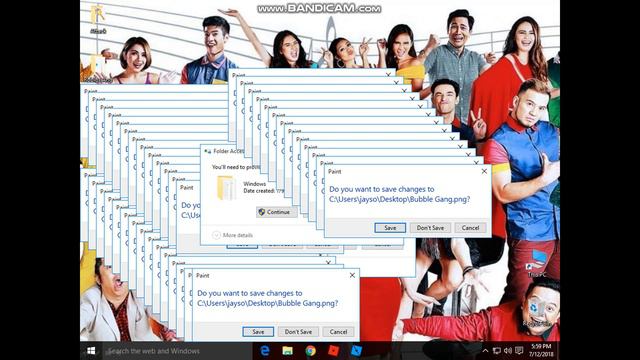Click the Date created text in Folder Access dialog
The height and width of the screenshot is (360, 640).
264,191
